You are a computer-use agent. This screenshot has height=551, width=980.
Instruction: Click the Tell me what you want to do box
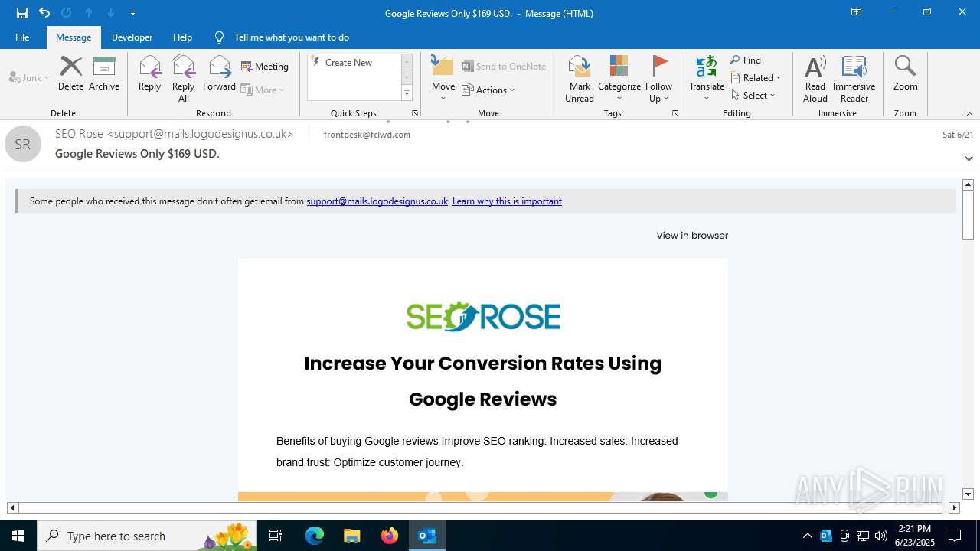point(291,37)
